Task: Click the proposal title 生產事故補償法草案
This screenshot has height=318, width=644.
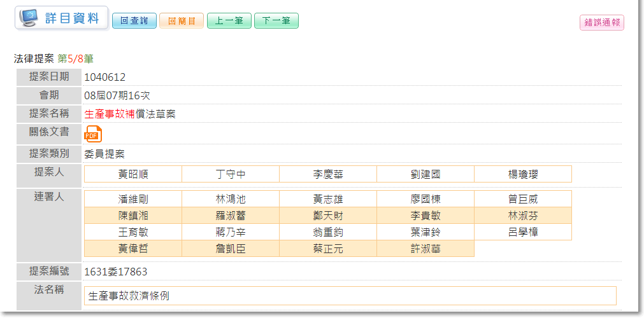Action: point(130,114)
